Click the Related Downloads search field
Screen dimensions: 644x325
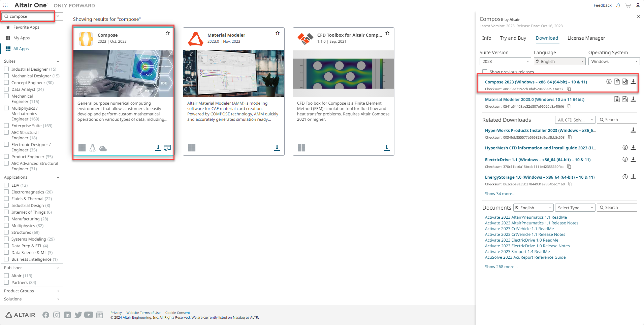tap(617, 120)
